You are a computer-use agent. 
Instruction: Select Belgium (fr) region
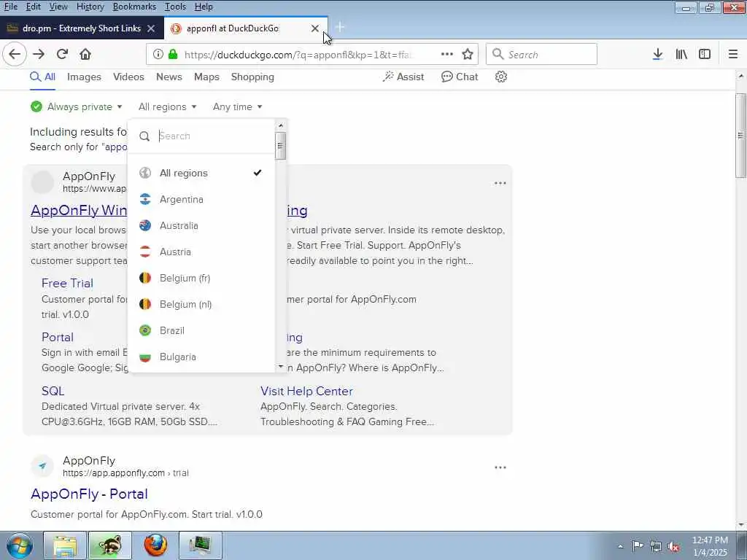201,278
